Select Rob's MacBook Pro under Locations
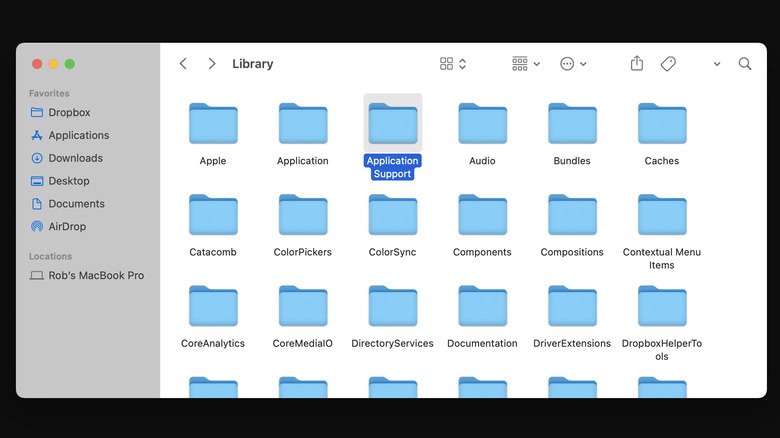780x438 pixels. tap(95, 275)
